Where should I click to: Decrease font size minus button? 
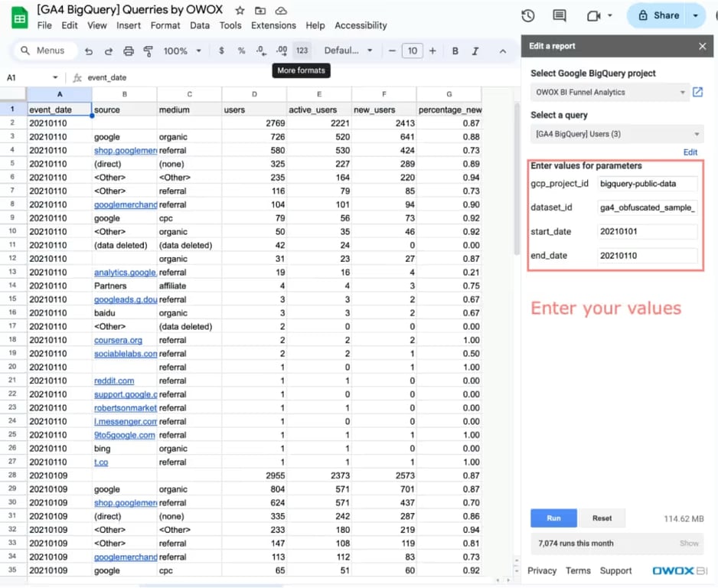click(x=392, y=51)
